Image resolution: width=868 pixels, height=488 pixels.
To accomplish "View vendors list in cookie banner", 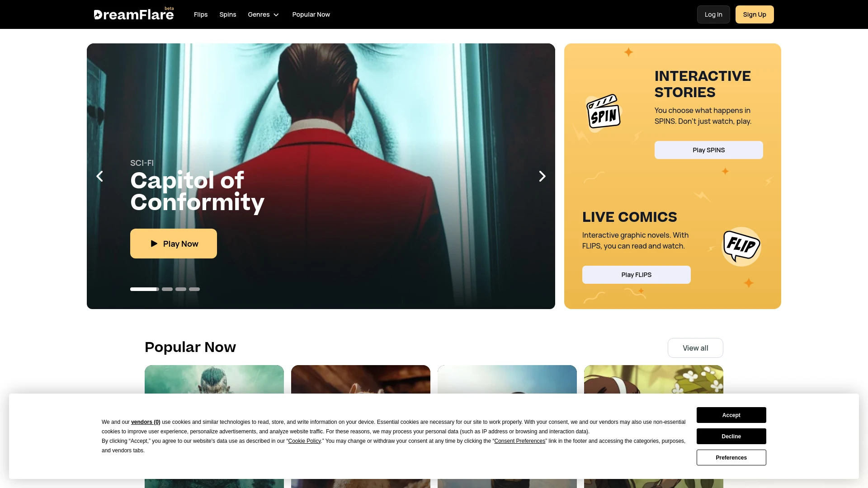I will coord(146,422).
